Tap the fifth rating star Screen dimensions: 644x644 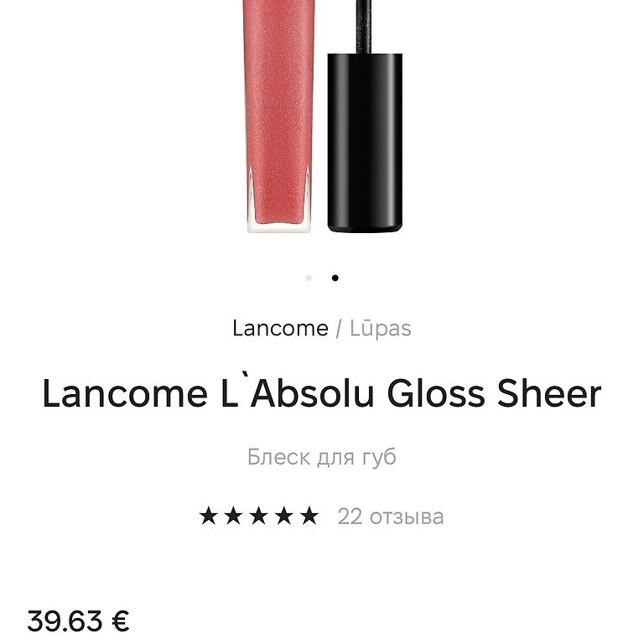[309, 516]
